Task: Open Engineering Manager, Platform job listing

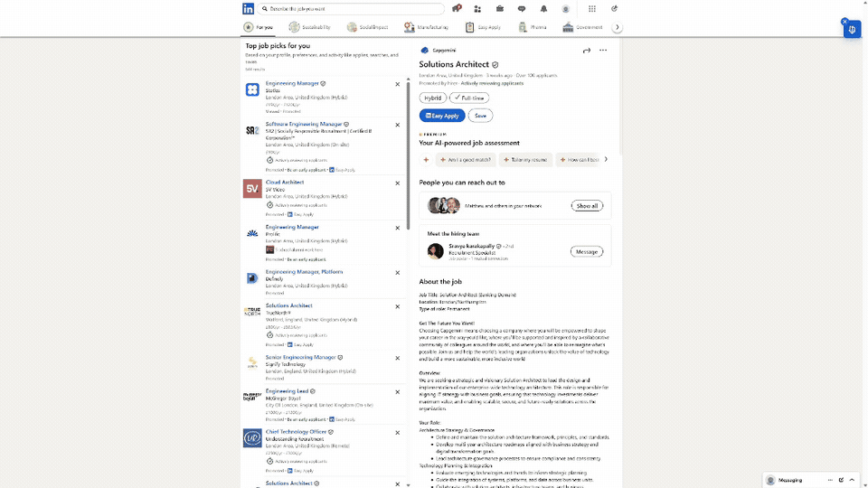Action: 304,272
